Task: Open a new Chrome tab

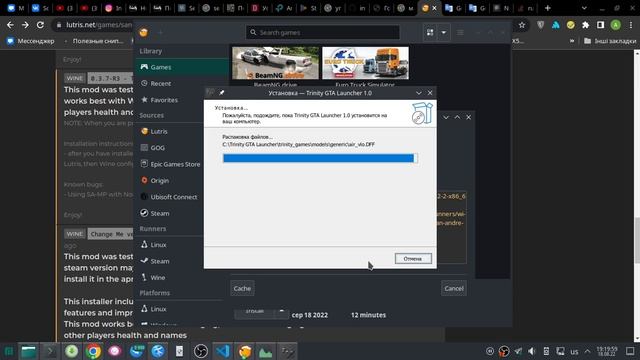Action: 547,8
